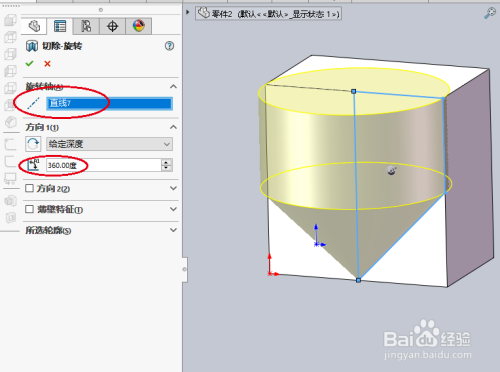Click the 方向 2(2) label text
This screenshot has height=372, width=500.
click(53, 189)
